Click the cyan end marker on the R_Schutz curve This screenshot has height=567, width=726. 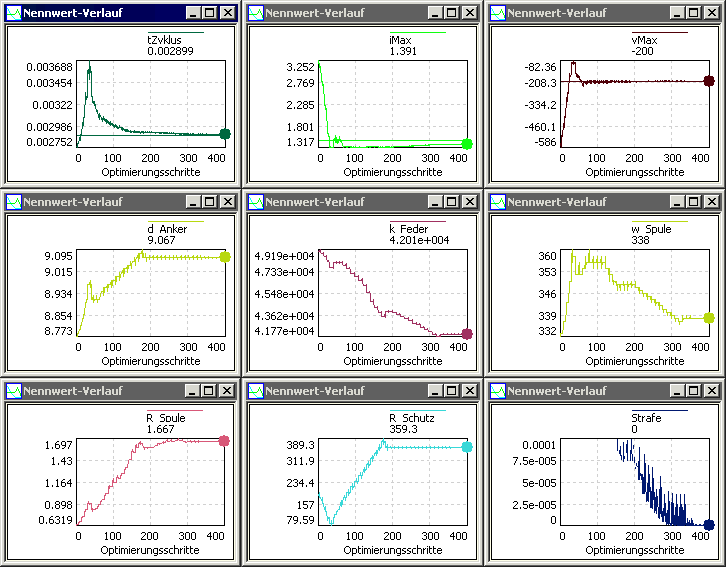coord(467,446)
